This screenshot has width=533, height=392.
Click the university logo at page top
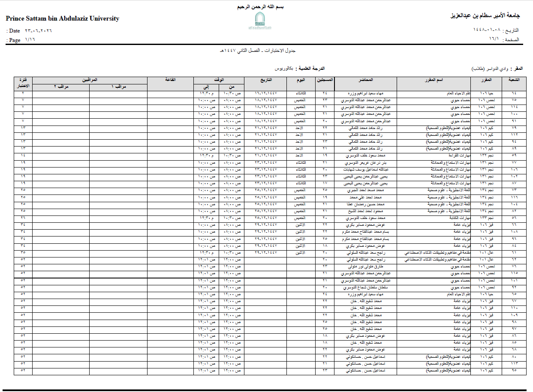(x=260, y=21)
